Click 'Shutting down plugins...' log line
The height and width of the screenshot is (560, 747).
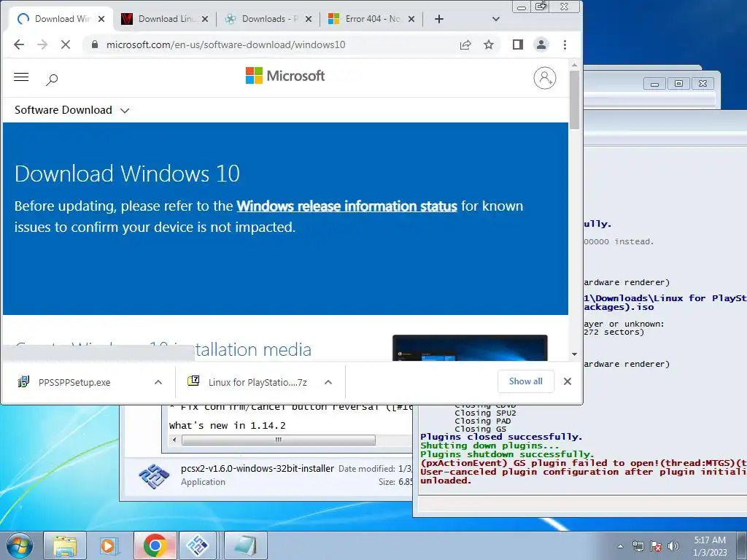coord(489,446)
